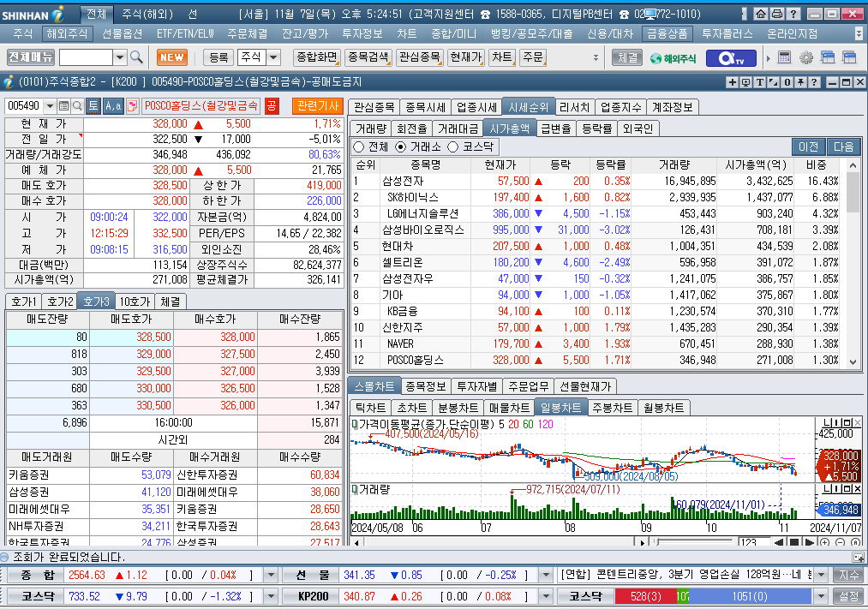Image resolution: width=868 pixels, height=609 pixels.
Task: Switch to the 10호가 tab
Action: coord(135,302)
